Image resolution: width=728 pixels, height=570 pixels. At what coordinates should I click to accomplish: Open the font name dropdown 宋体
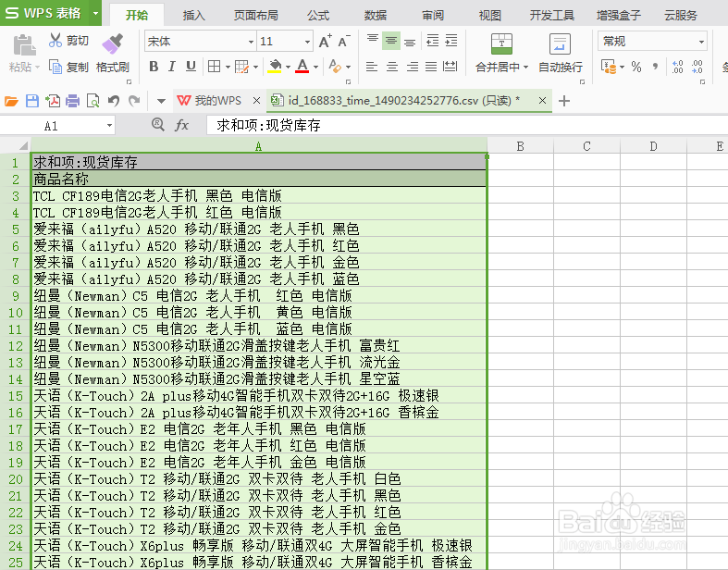251,42
